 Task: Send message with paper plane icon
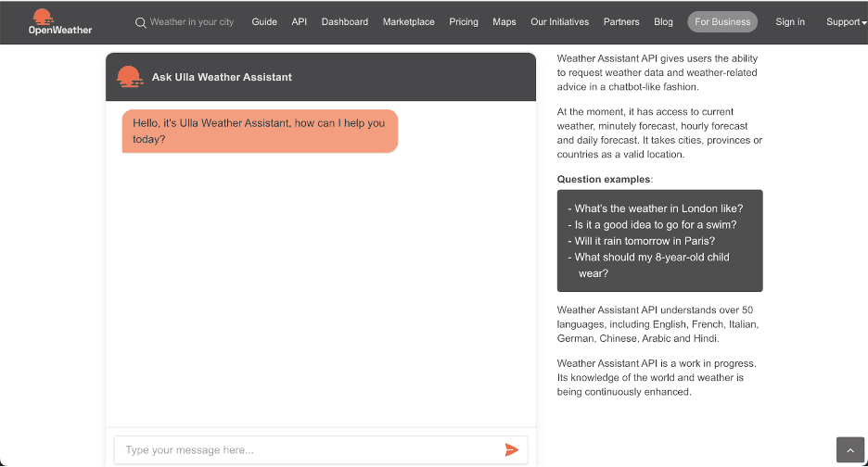point(511,449)
